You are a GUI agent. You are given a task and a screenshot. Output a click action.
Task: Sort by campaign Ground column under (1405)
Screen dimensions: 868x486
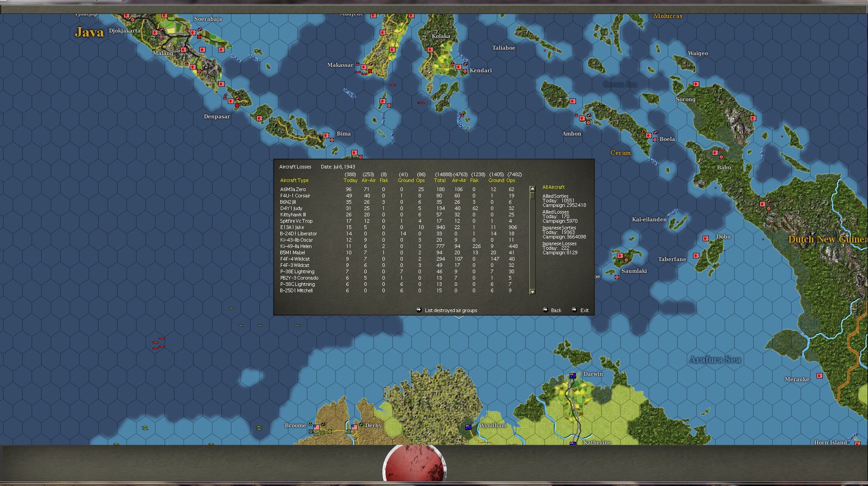pyautogui.click(x=496, y=180)
